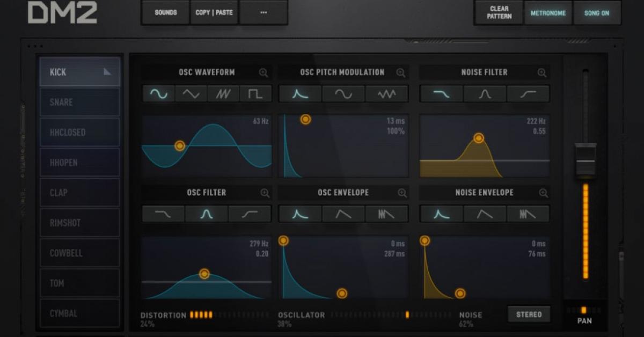Screen dimensions: 644x337
Task: Enable the Metronome
Action: point(548,13)
